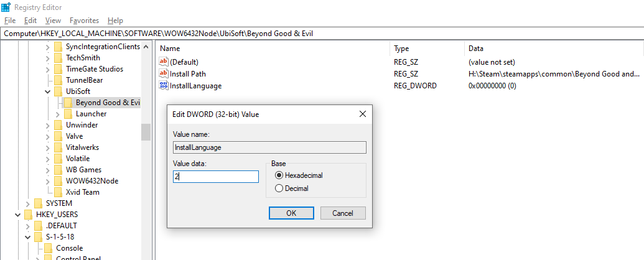Open the Favorites menu

click(x=84, y=21)
